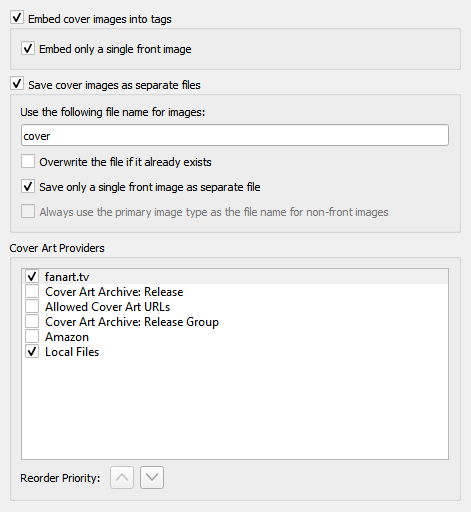Click empty area of the providers list
This screenshot has height=512, width=471.
pyautogui.click(x=235, y=408)
